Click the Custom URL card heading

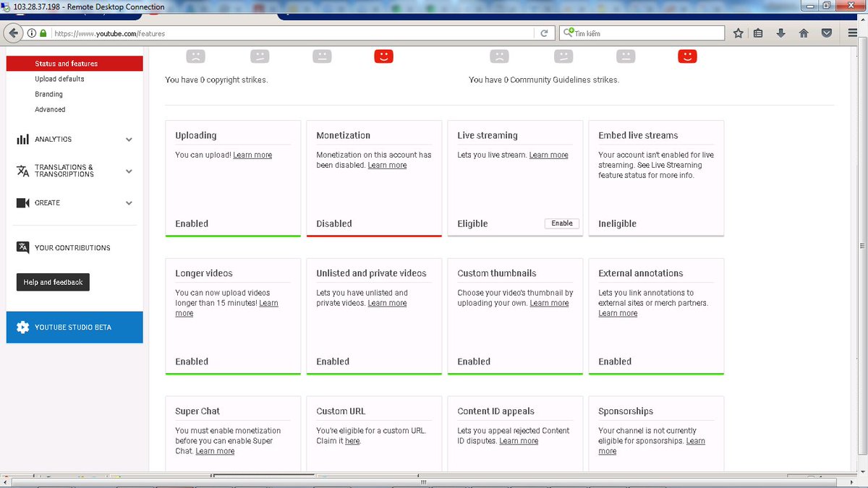tap(341, 411)
